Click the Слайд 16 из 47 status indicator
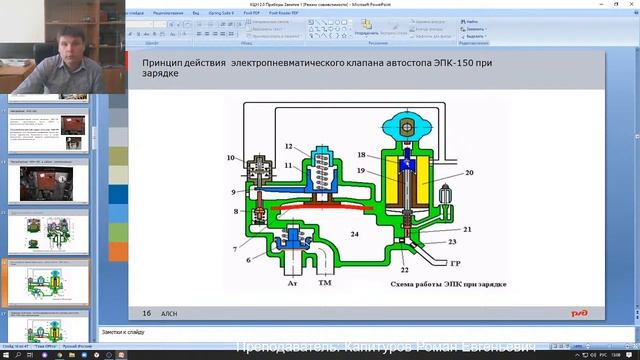Screen dimensions: 640x360 16,346
